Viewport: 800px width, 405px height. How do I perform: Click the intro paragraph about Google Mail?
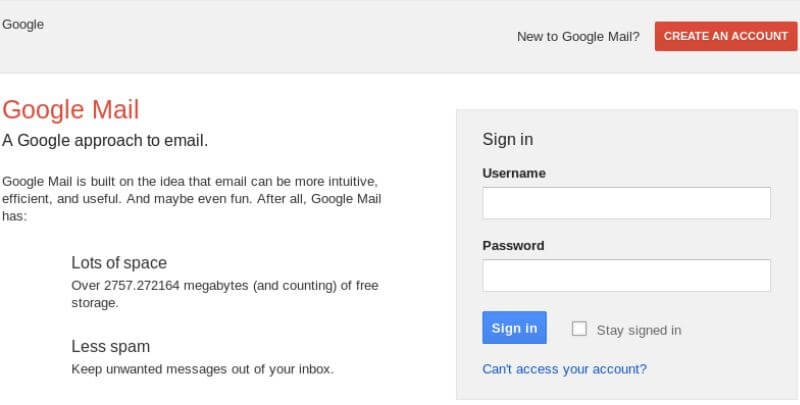190,198
